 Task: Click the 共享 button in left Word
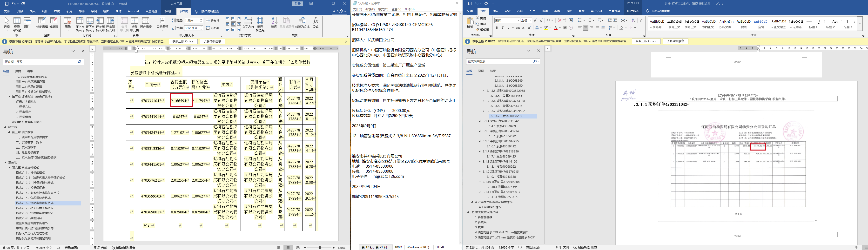coord(340,11)
